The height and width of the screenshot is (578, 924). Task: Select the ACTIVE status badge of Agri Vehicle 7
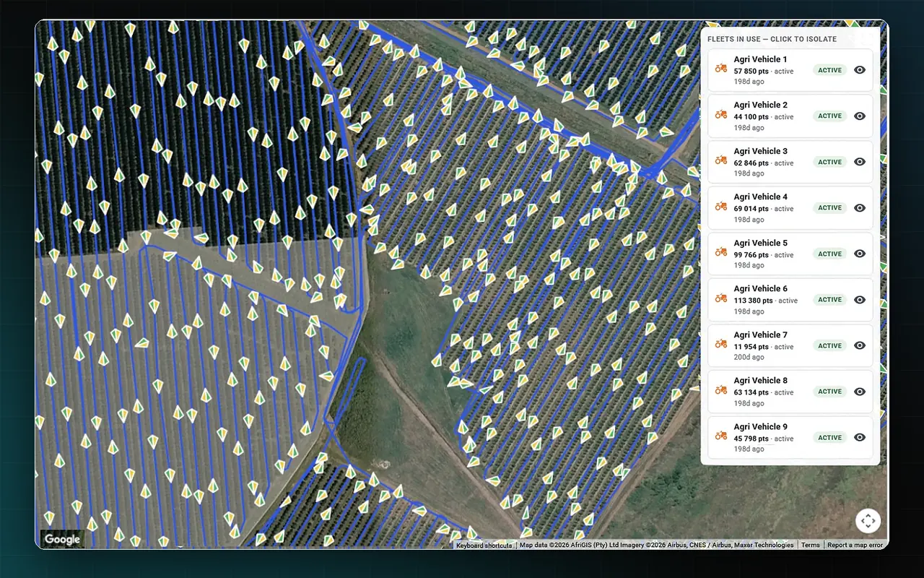point(830,345)
